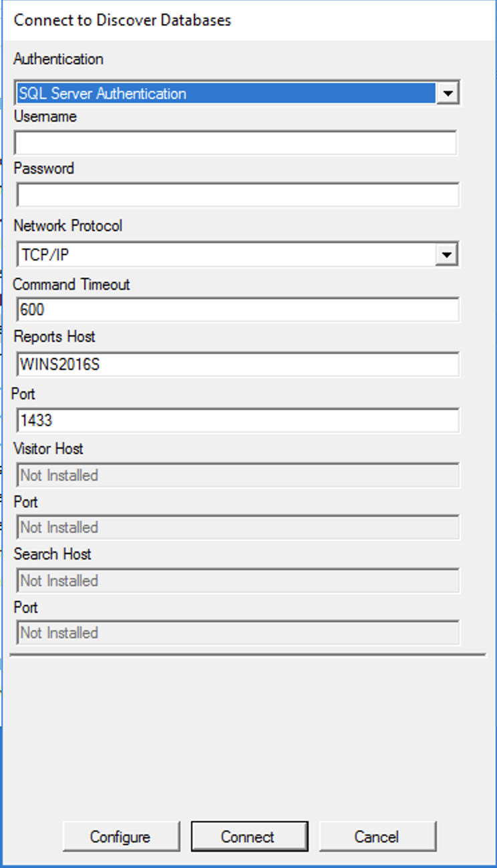Click the Reports Host label

[53, 337]
